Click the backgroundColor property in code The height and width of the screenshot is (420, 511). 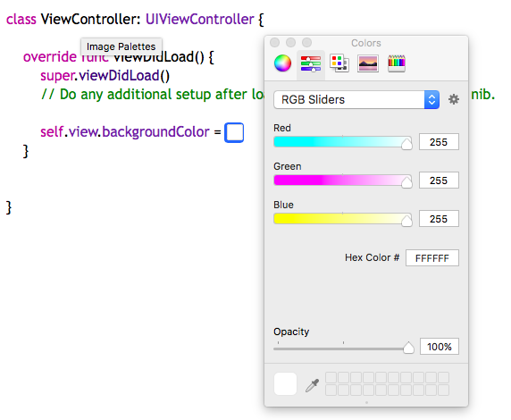click(x=155, y=132)
